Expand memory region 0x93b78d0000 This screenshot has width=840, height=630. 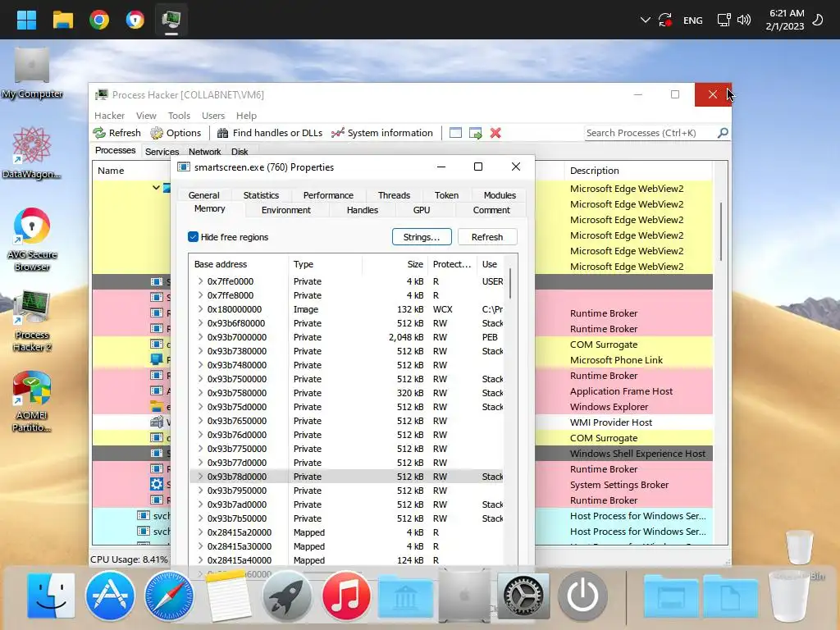point(200,476)
